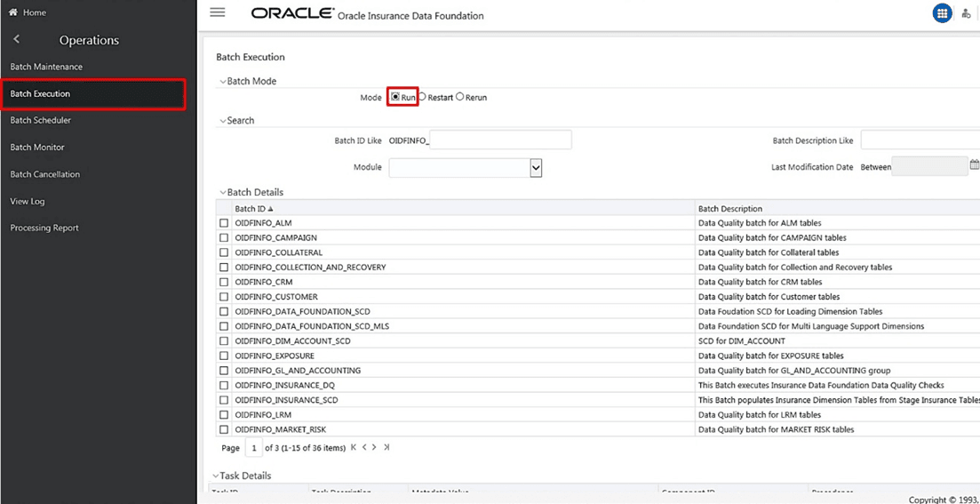980x504 pixels.
Task: Sort by the Batch ID ascending arrow
Action: coord(271,209)
